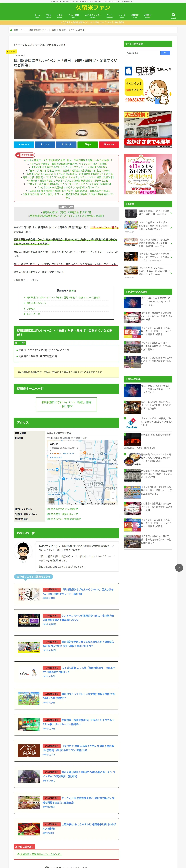
Task: Open the くるめ menu item
Action: coord(60,16)
